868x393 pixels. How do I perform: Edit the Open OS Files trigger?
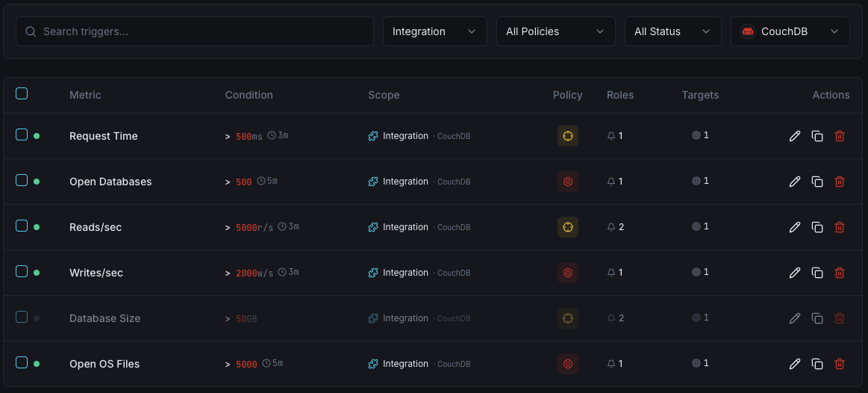tap(794, 364)
